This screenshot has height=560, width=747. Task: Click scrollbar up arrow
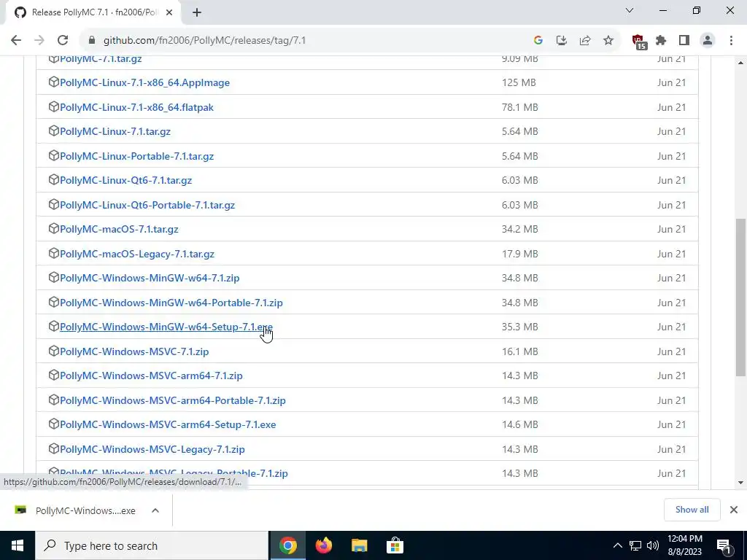741,63
